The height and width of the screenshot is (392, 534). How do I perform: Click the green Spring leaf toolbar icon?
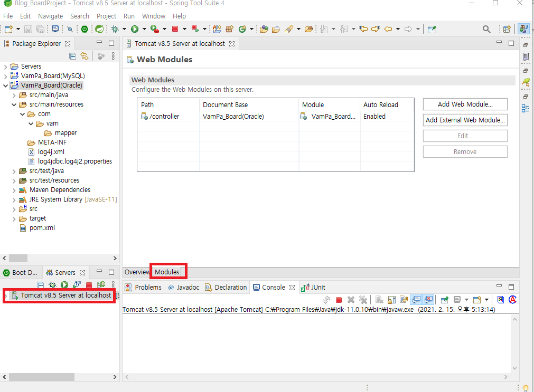(x=99, y=29)
